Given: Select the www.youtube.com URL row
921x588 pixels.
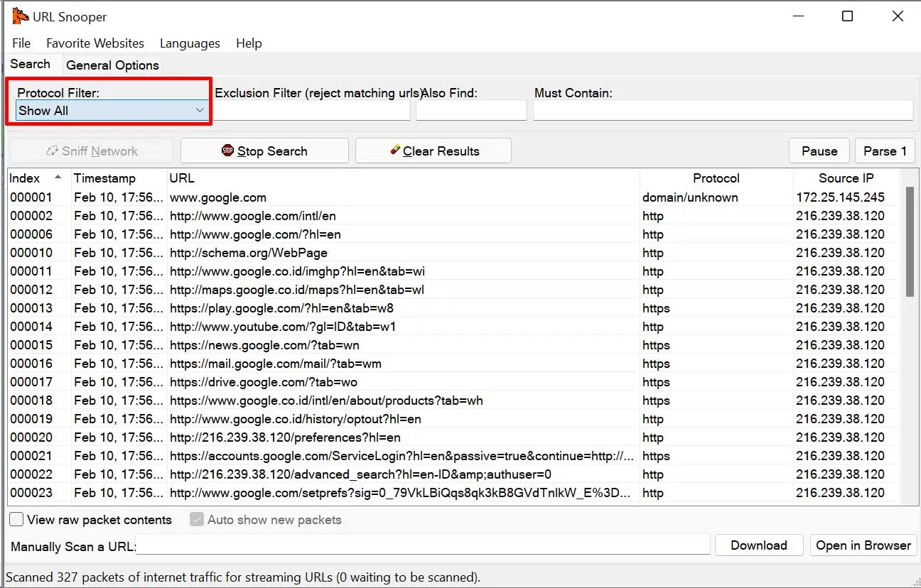Looking at the screenshot, I should 283,327.
